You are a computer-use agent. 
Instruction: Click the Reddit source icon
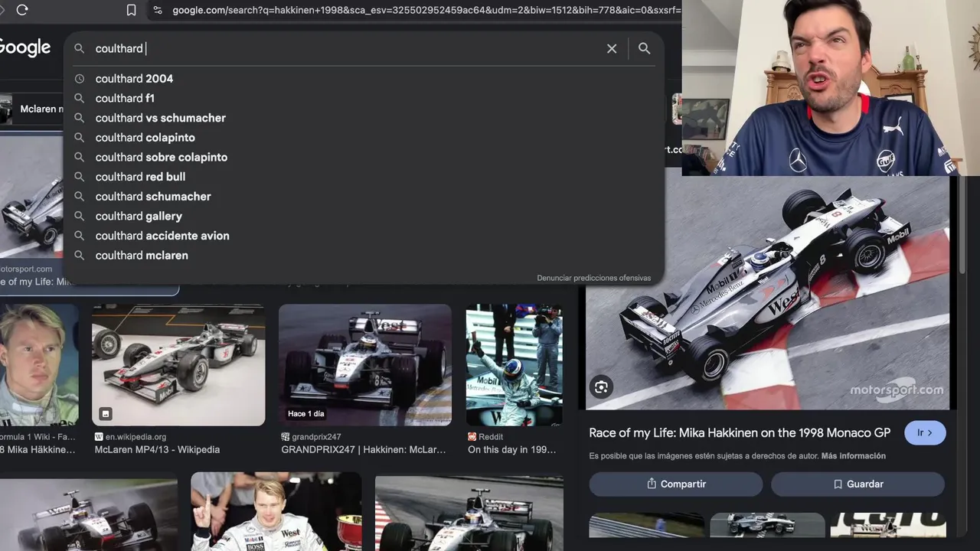click(x=472, y=437)
